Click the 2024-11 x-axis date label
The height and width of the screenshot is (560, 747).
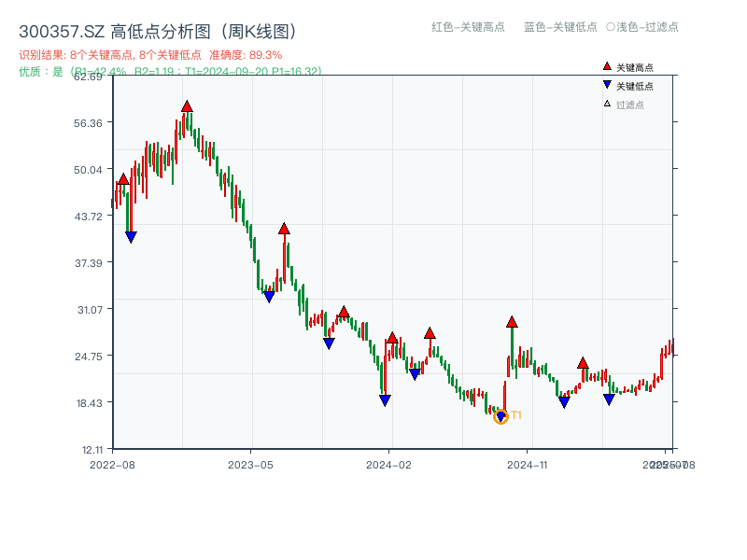pyautogui.click(x=527, y=465)
